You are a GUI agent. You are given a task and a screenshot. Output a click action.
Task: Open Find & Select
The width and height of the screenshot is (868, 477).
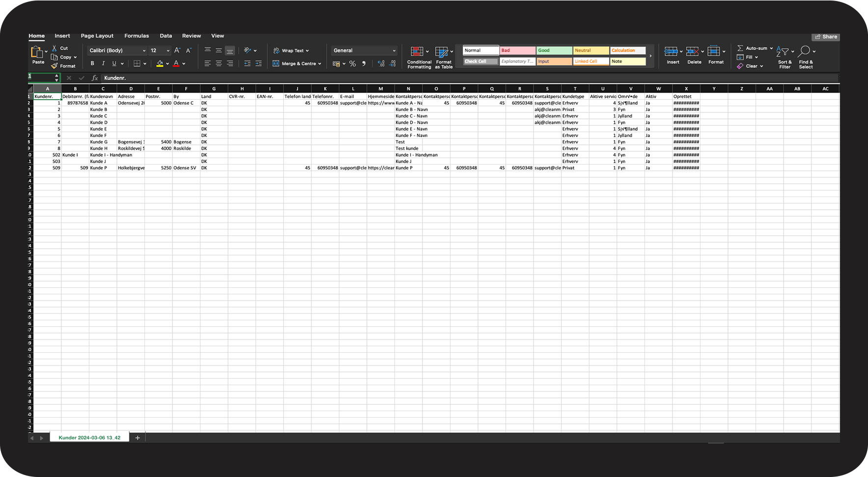[806, 57]
